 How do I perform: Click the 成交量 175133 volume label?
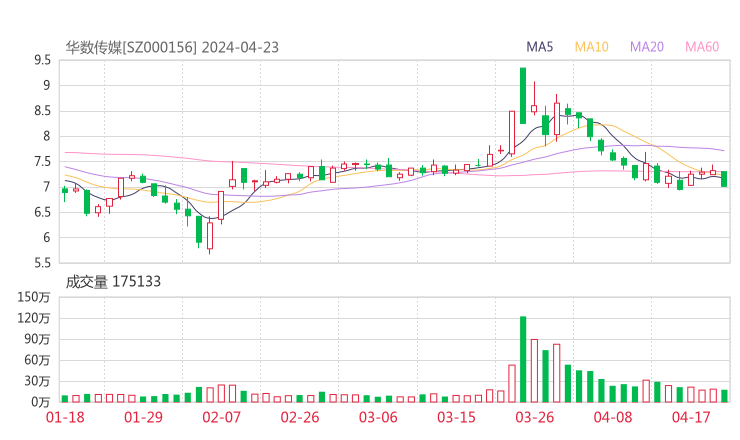pos(113,282)
